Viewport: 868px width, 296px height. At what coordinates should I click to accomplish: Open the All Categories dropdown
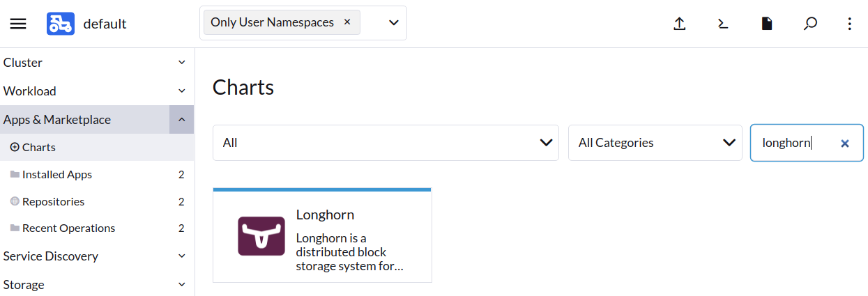click(x=655, y=143)
